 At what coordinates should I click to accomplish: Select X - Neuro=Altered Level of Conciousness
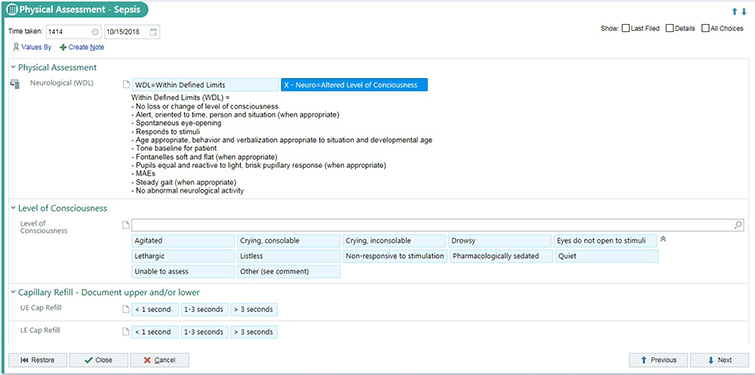[354, 85]
